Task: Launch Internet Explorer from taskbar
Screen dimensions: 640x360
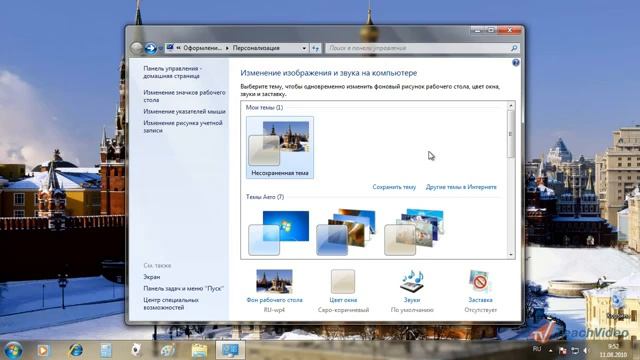Action: [x=76, y=350]
